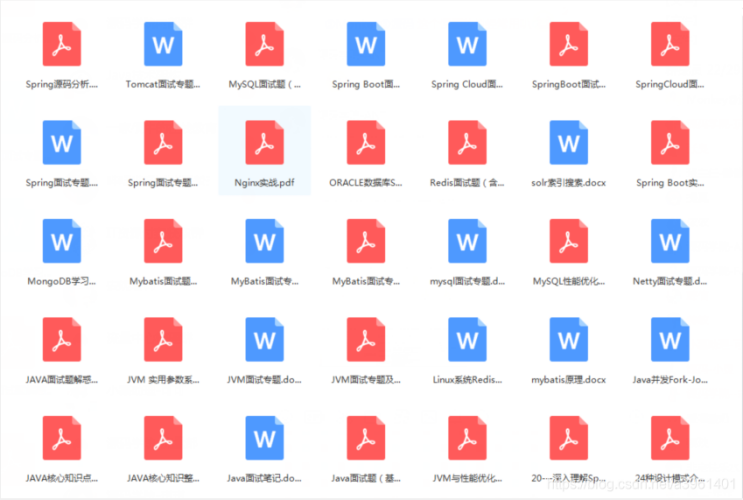Click the highlighted Nginx实战.pdf icon
The width and height of the screenshot is (743, 500).
click(x=264, y=143)
